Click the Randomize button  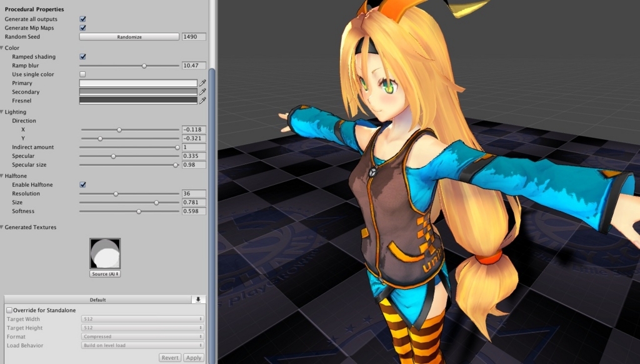[x=129, y=37]
